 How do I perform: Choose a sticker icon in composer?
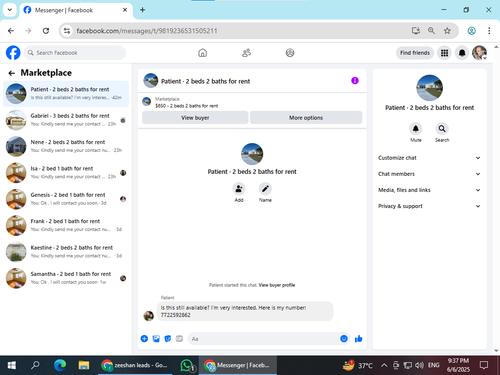click(168, 339)
